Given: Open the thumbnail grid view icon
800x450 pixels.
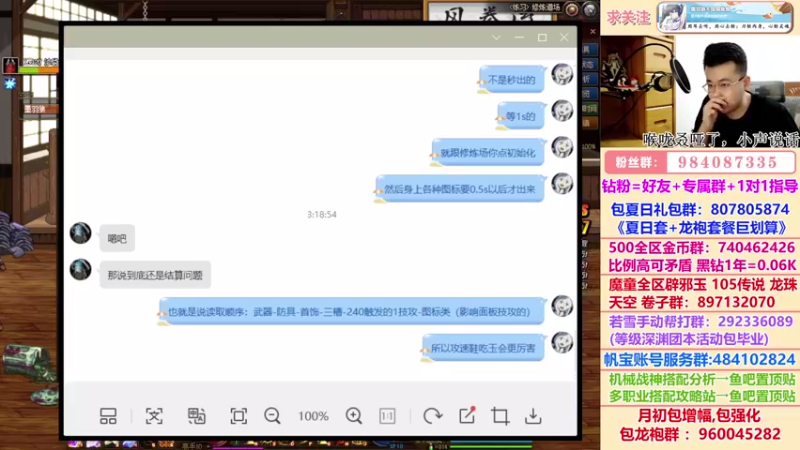Looking at the screenshot, I should point(108,416).
